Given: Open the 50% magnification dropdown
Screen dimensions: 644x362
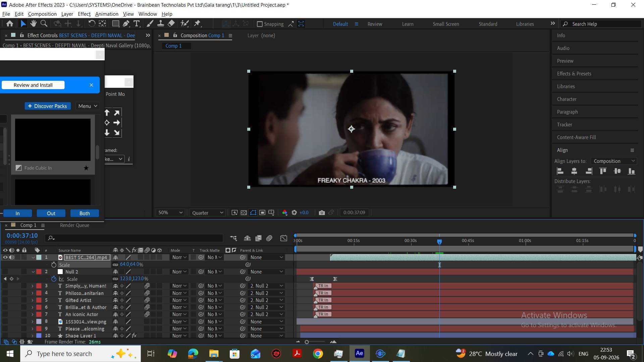Looking at the screenshot, I should [170, 213].
